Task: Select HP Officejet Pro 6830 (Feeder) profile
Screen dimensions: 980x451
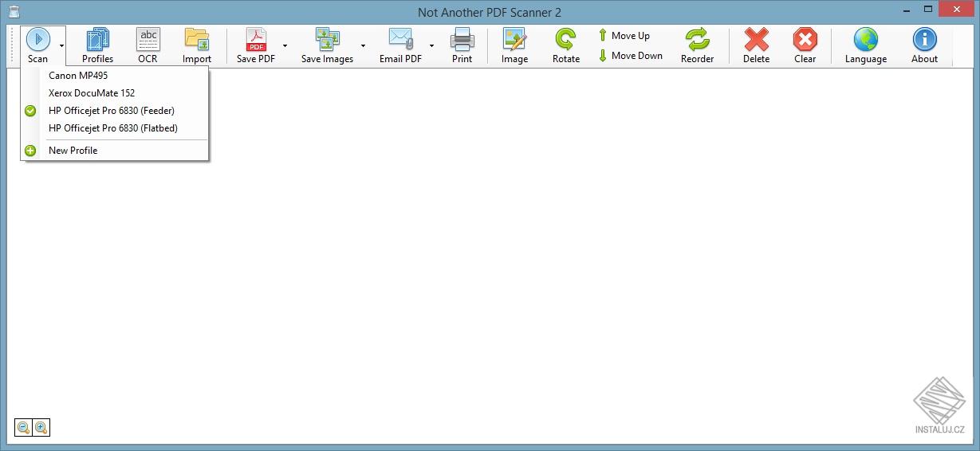Action: pyautogui.click(x=115, y=111)
